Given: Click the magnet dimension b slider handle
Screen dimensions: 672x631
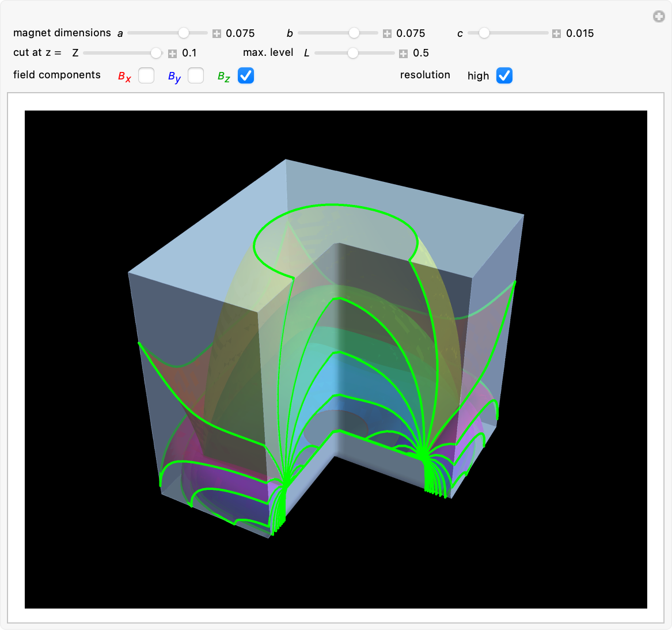Looking at the screenshot, I should [x=354, y=33].
